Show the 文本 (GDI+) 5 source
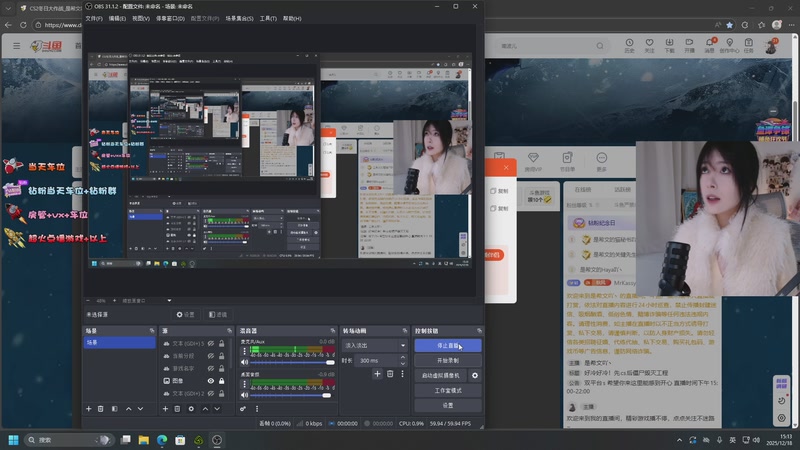The height and width of the screenshot is (450, 800). click(x=211, y=343)
